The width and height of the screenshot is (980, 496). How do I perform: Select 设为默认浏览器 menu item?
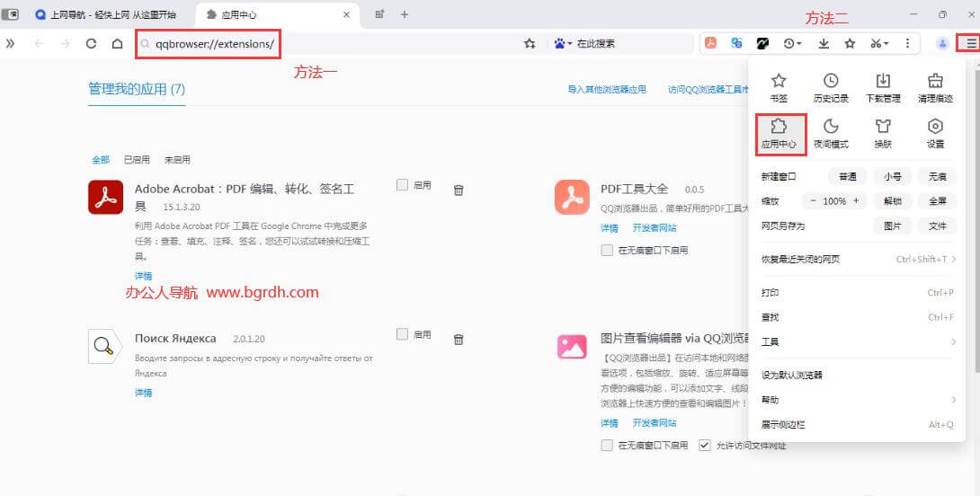coord(857,375)
